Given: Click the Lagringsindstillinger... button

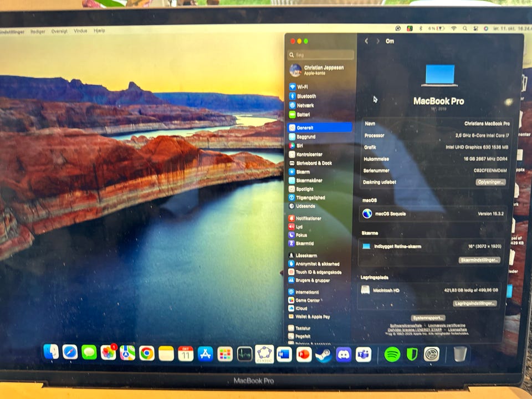Looking at the screenshot, I should pyautogui.click(x=475, y=303).
